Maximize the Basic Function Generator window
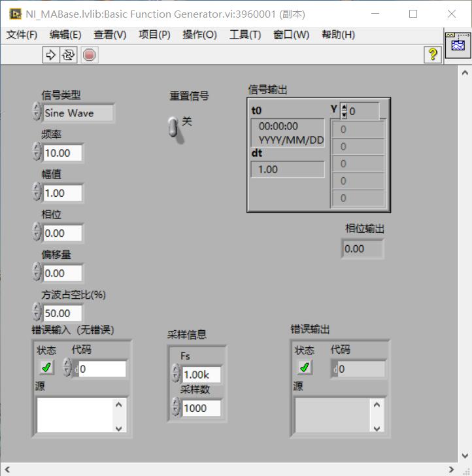The height and width of the screenshot is (476, 472). point(413,14)
